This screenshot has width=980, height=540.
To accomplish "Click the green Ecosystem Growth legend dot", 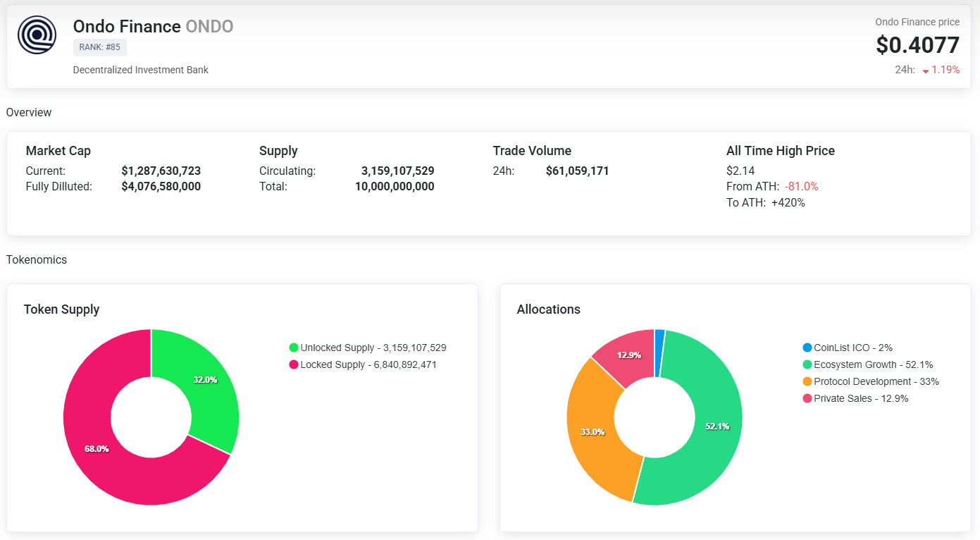I will [x=807, y=364].
